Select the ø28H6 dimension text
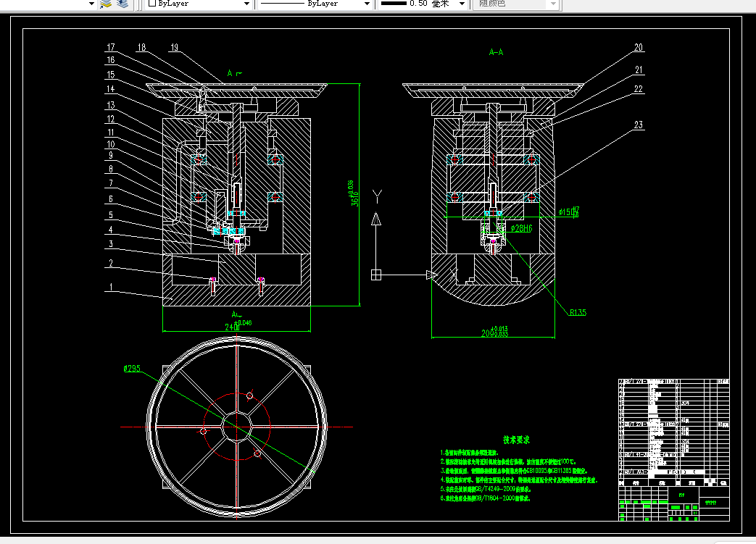The image size is (756, 544). click(521, 228)
